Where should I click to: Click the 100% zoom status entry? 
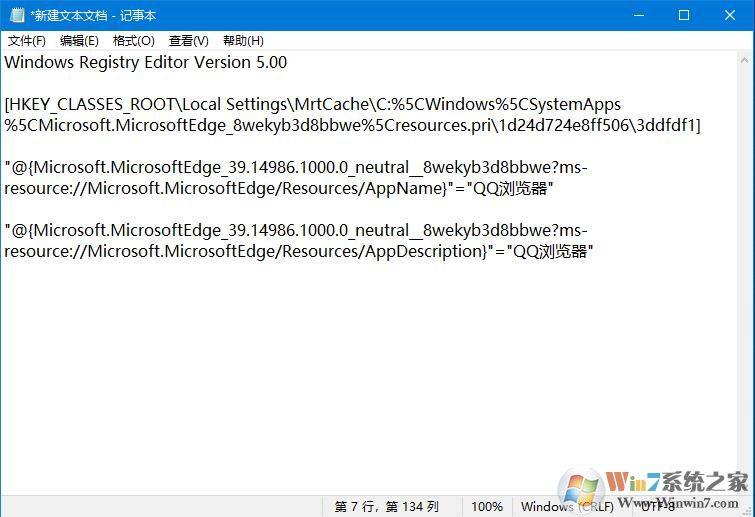tap(487, 506)
